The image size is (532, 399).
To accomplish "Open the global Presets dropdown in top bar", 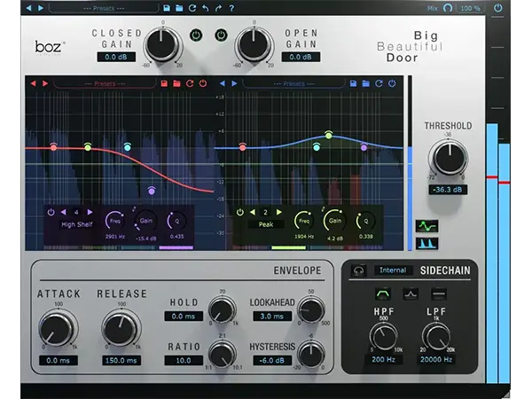I will (104, 8).
